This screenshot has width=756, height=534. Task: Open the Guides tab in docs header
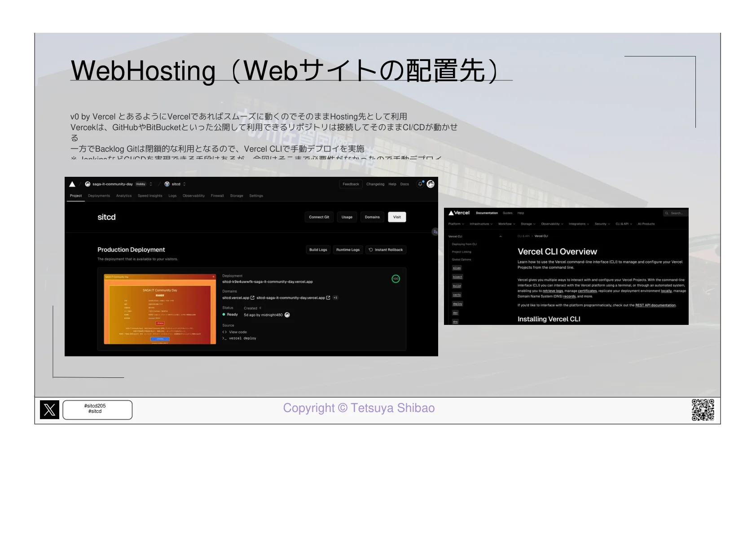[508, 213]
